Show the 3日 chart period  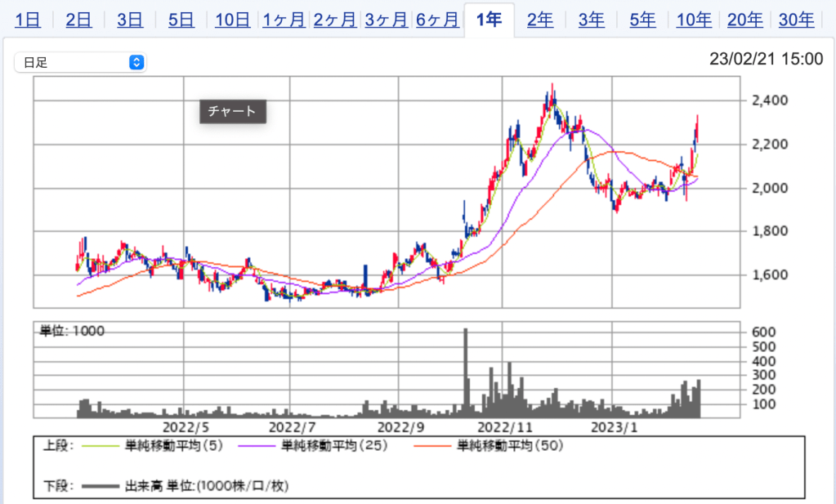[130, 20]
